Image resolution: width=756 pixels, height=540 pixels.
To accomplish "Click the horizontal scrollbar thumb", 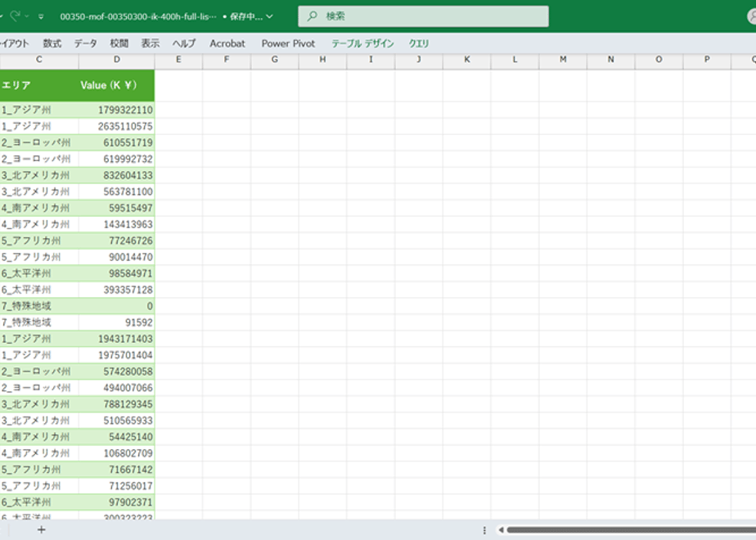I will coord(631,530).
